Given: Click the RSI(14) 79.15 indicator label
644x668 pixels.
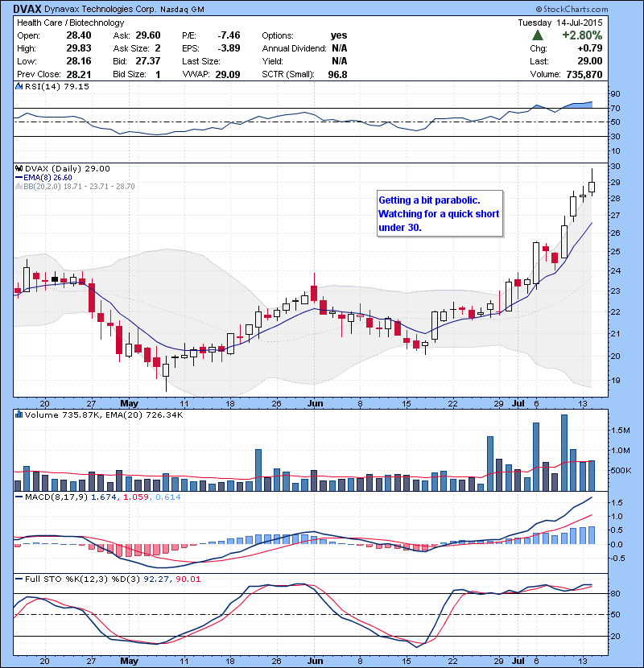Looking at the screenshot, I should pos(57,86).
